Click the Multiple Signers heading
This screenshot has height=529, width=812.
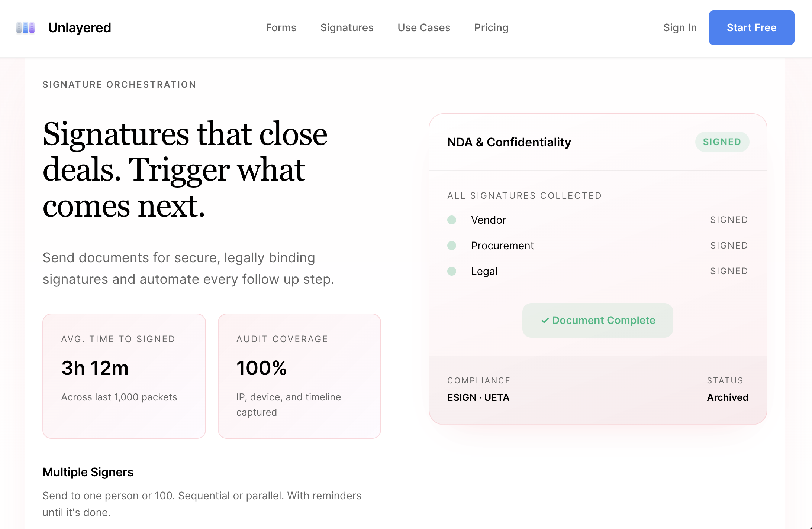88,472
